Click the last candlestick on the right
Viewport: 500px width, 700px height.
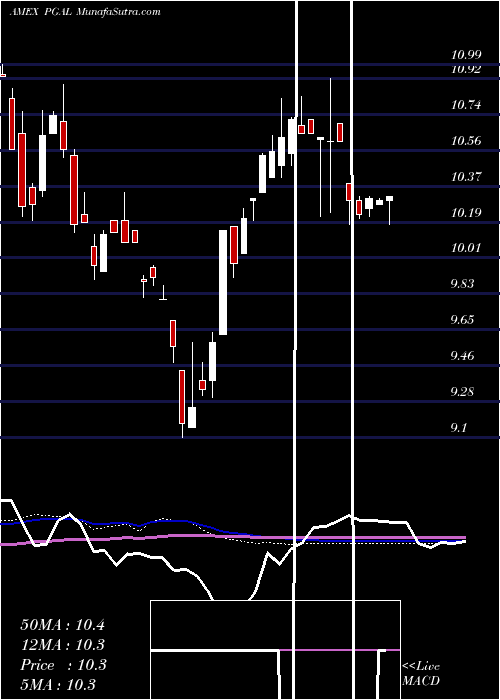(x=389, y=210)
